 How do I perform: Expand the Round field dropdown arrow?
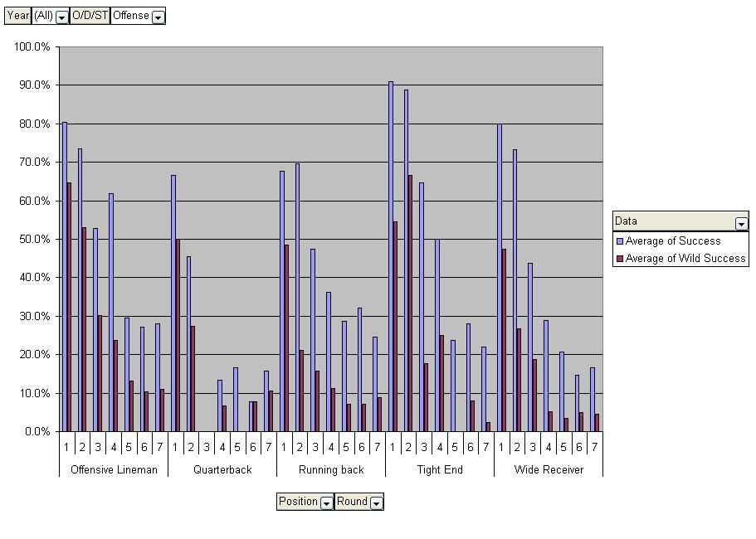point(377,503)
